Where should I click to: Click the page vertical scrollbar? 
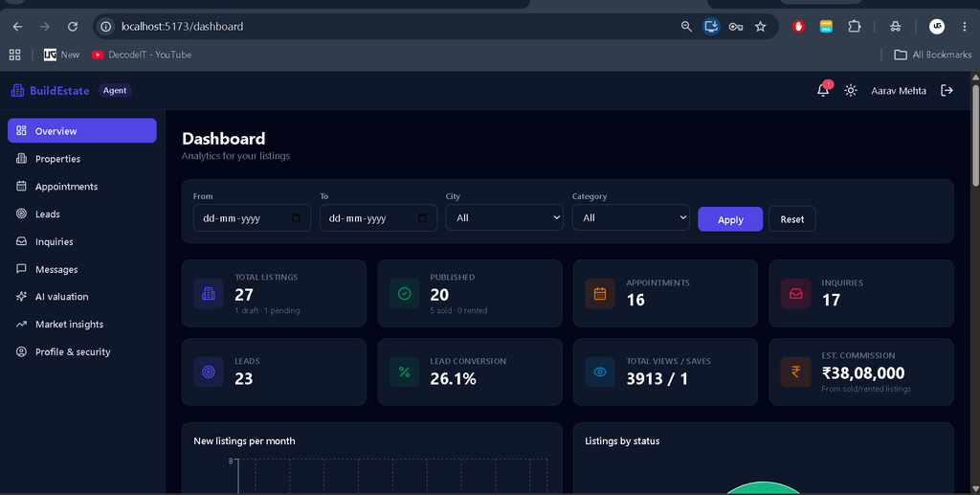coord(975,134)
